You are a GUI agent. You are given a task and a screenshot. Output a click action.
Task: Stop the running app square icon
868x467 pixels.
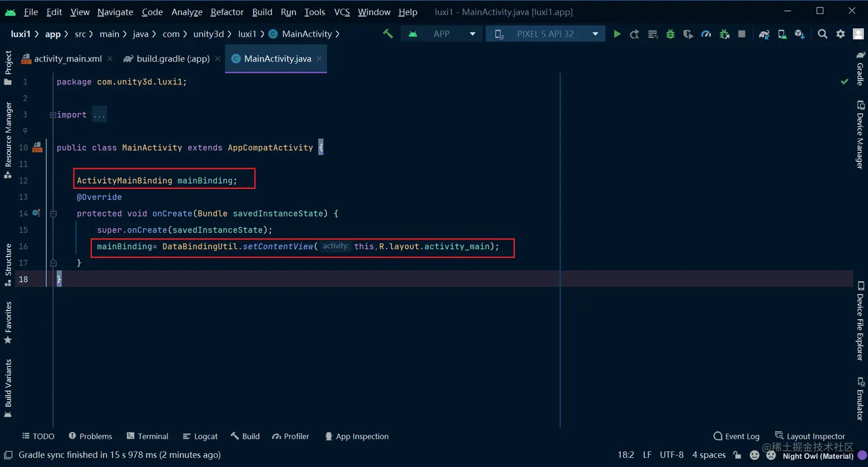pyautogui.click(x=742, y=34)
